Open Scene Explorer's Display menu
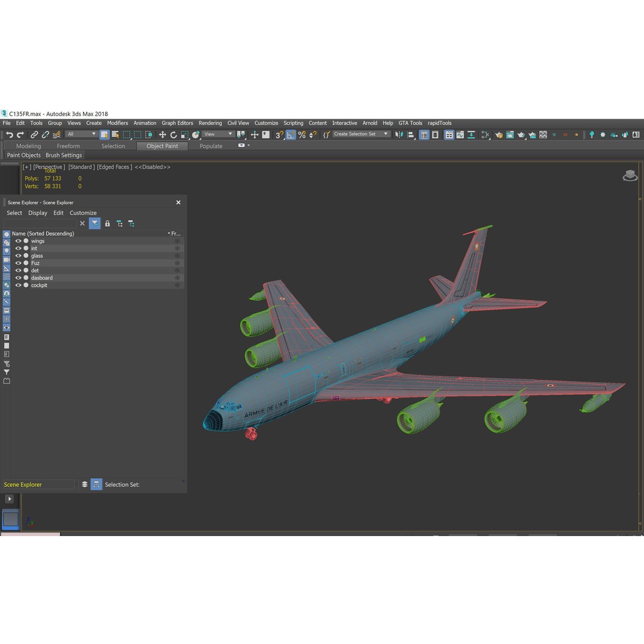Screen dimensions: 644x644 [38, 213]
